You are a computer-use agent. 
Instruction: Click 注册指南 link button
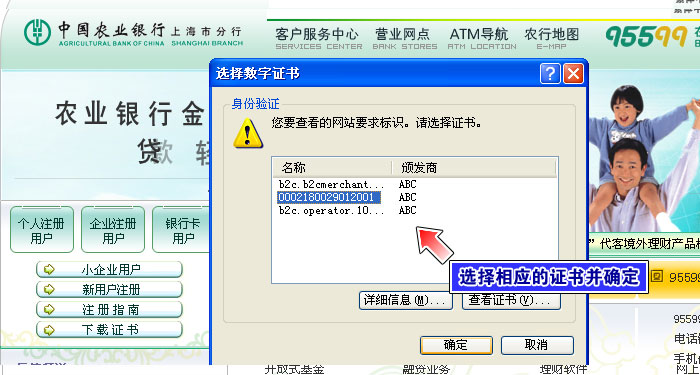[109, 310]
